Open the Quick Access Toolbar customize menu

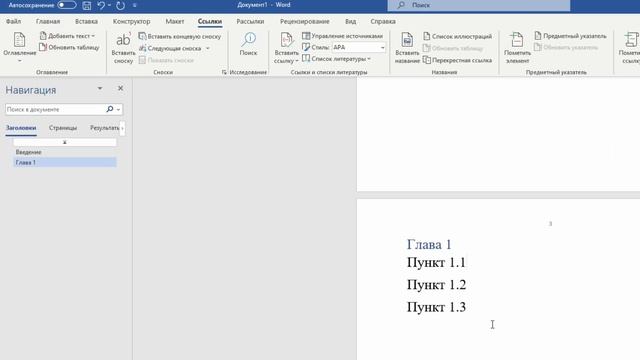[135, 5]
